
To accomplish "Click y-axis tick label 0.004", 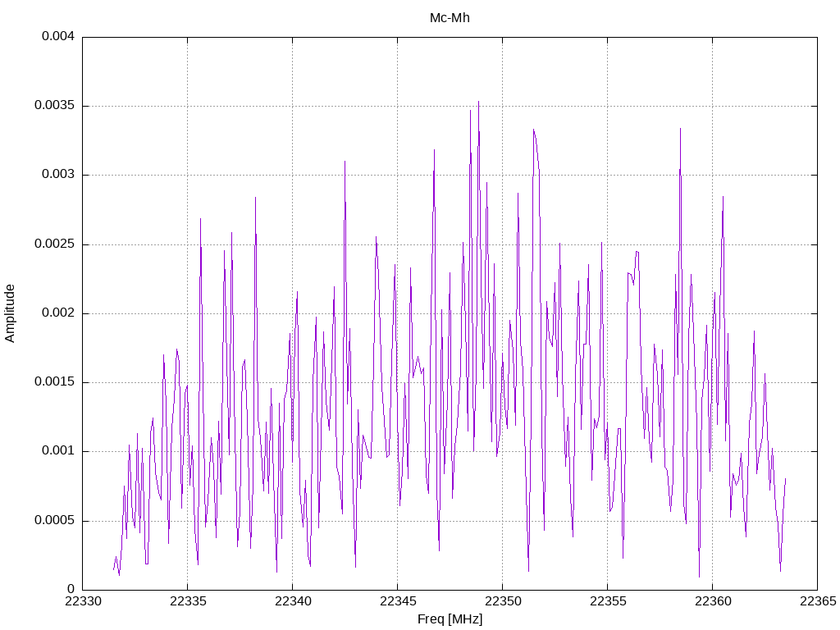I will tap(58, 36).
